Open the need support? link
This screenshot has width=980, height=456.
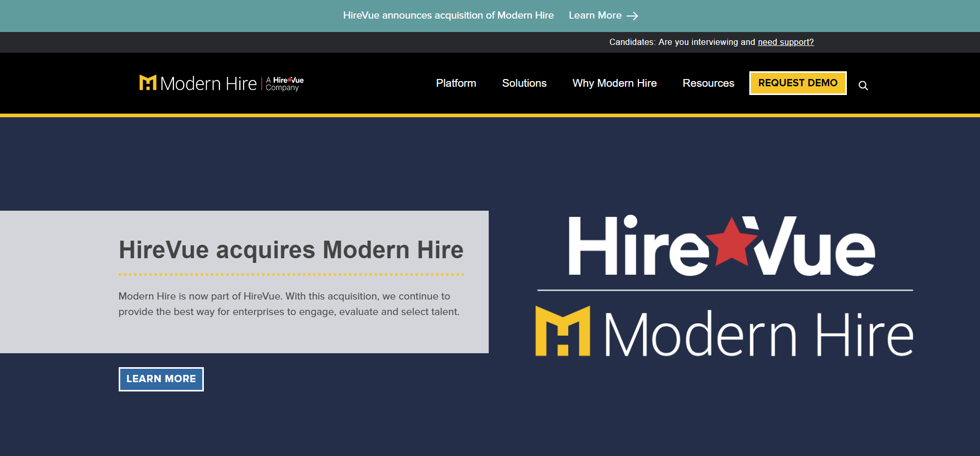785,42
